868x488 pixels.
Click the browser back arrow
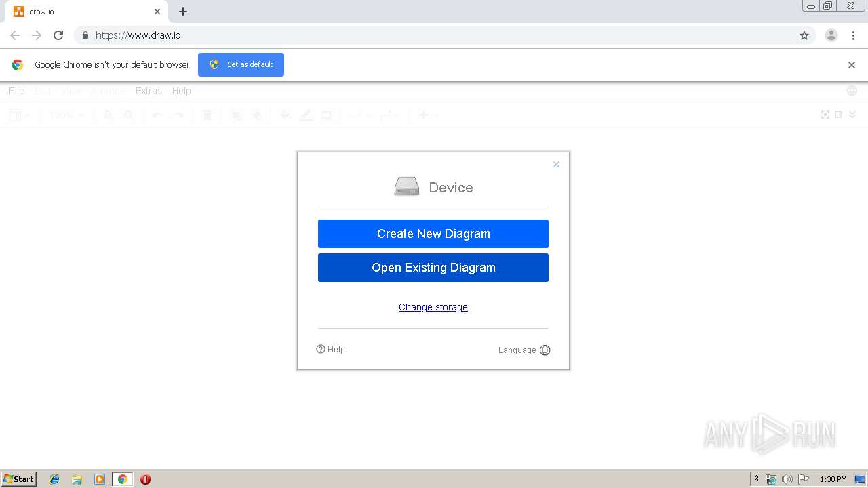tap(15, 35)
